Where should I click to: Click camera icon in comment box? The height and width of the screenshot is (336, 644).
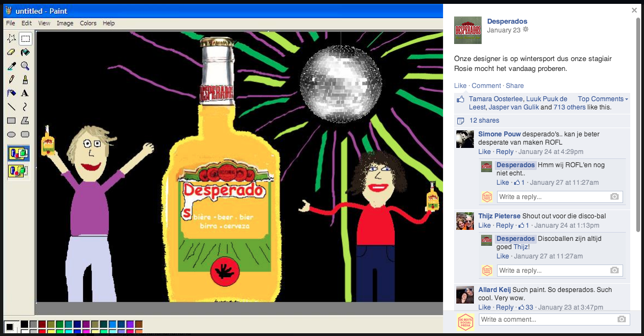(621, 320)
